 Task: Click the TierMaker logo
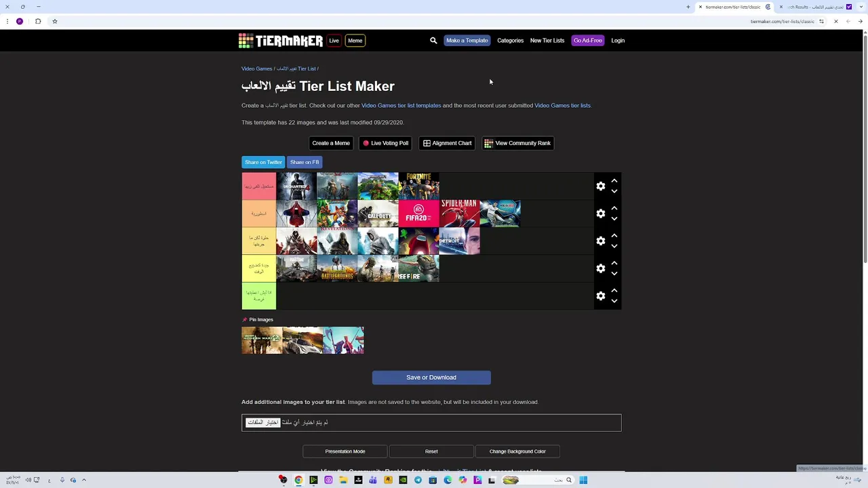[x=281, y=41]
